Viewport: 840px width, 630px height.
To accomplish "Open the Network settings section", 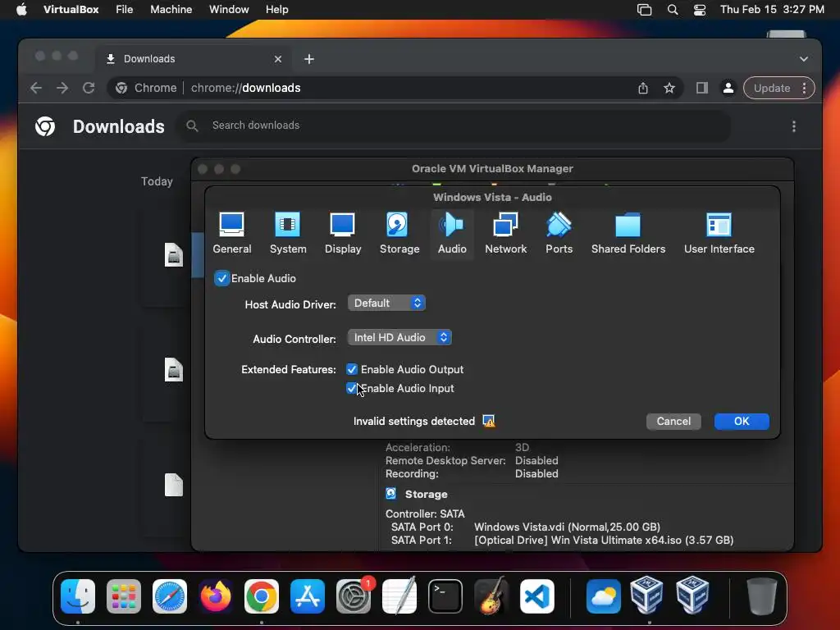I will [x=505, y=234].
